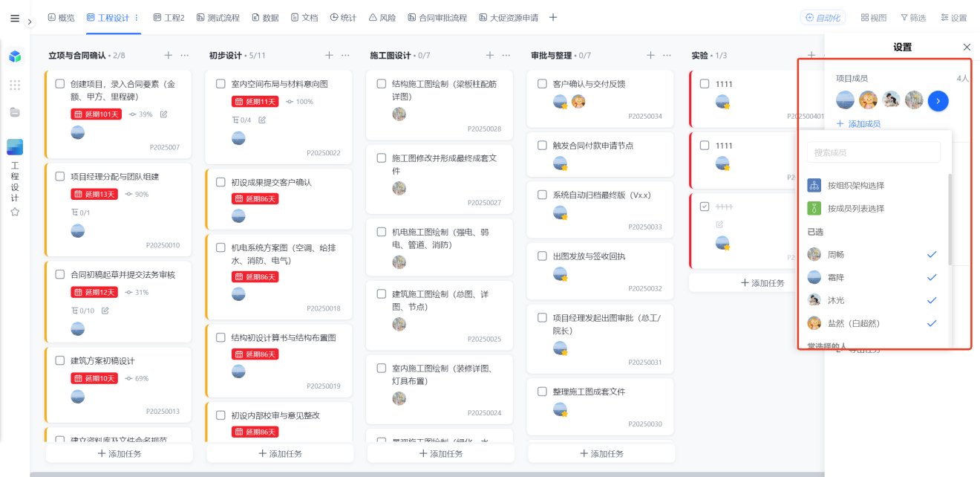
Task: Open the 筛选 filter
Action: pyautogui.click(x=913, y=18)
